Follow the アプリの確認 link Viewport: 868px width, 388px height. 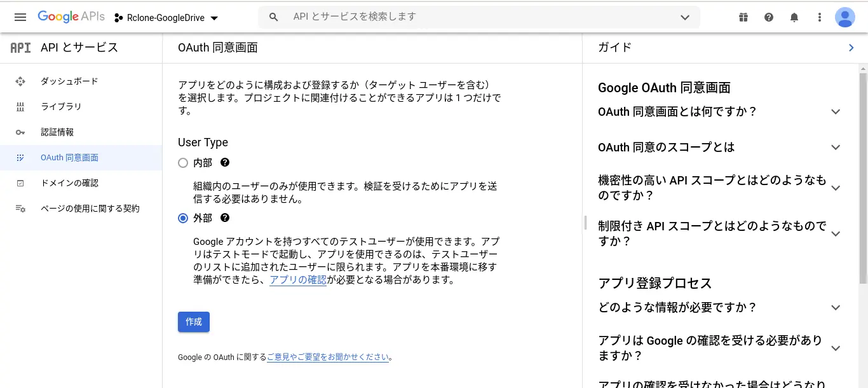click(298, 280)
